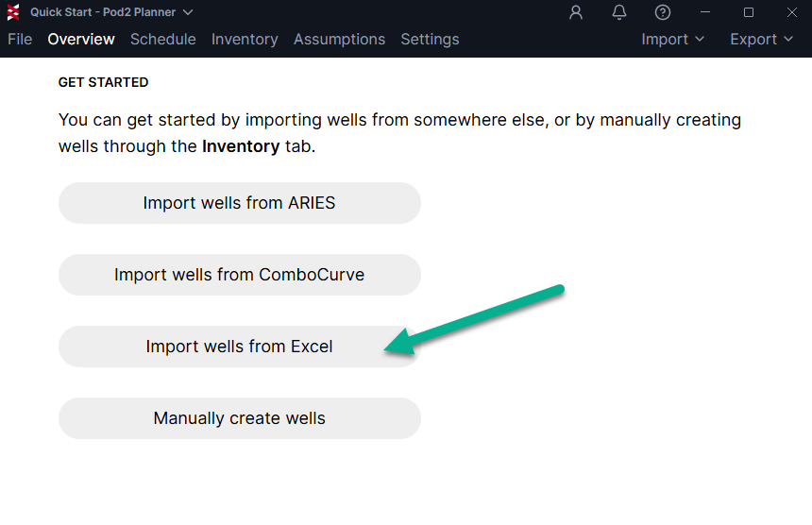Click Manually create wells button
The image size is (812, 525).
[x=239, y=418]
